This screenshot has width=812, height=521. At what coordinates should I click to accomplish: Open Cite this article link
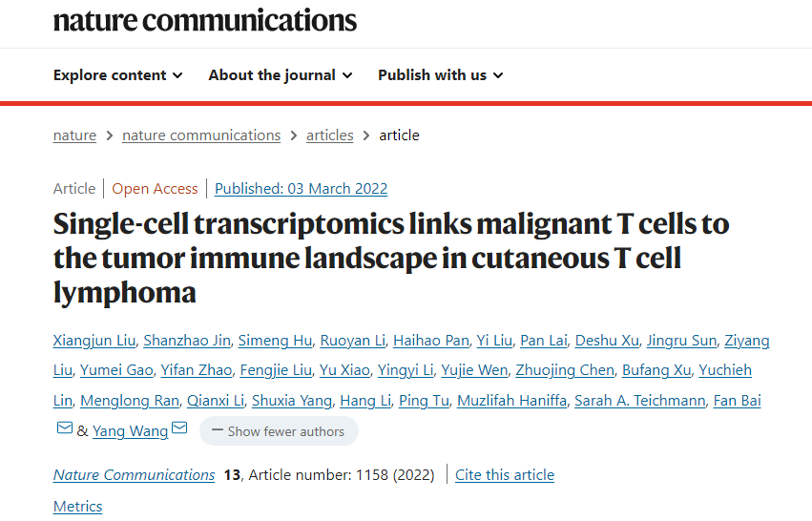[505, 475]
